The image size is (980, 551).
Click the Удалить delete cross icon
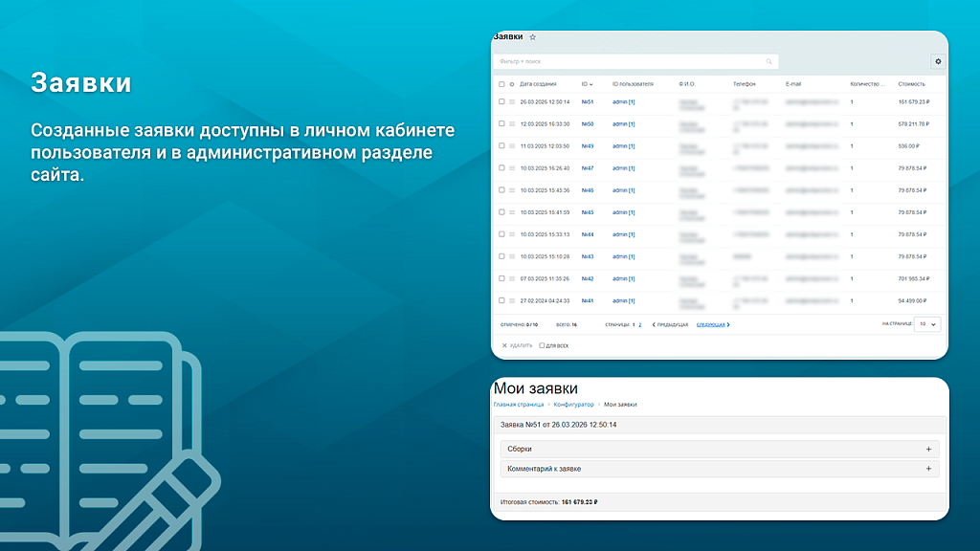(504, 345)
